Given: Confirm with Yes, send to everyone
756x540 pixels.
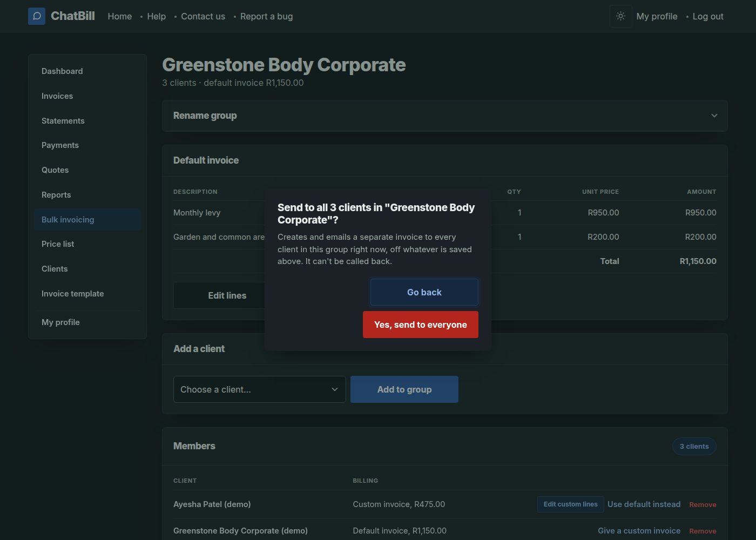Looking at the screenshot, I should [421, 325].
